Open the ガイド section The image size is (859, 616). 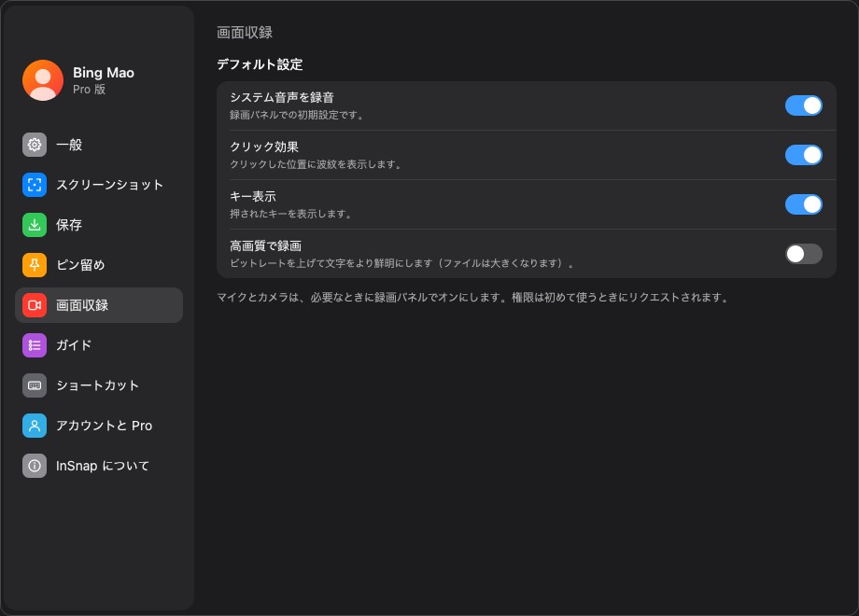[99, 345]
